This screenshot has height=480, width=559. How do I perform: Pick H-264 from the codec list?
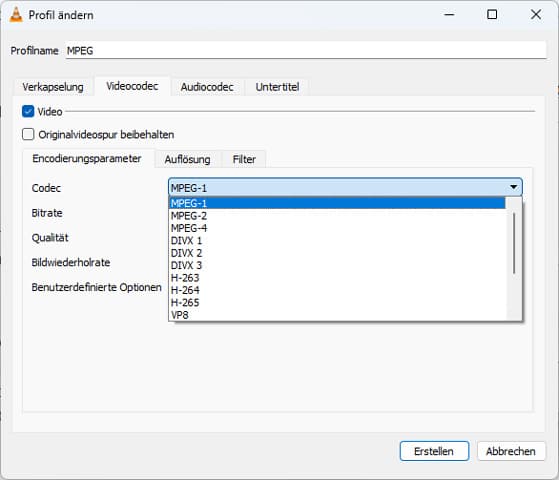337,290
